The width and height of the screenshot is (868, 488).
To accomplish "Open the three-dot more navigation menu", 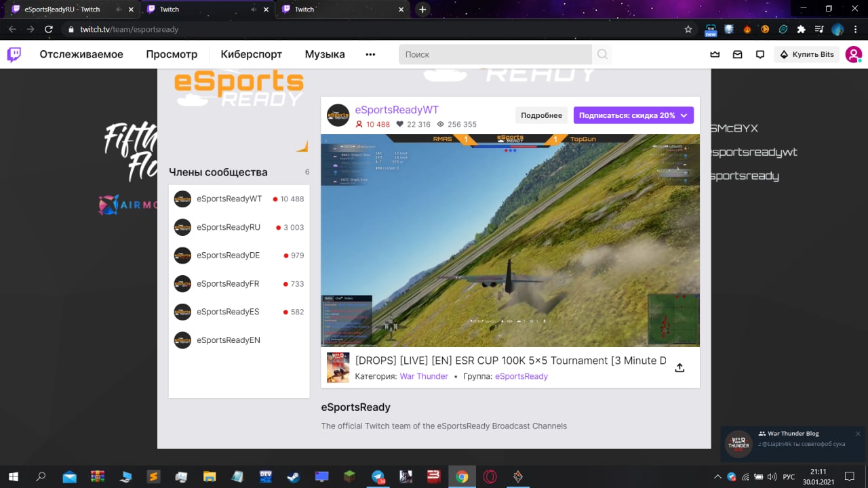I will (370, 54).
